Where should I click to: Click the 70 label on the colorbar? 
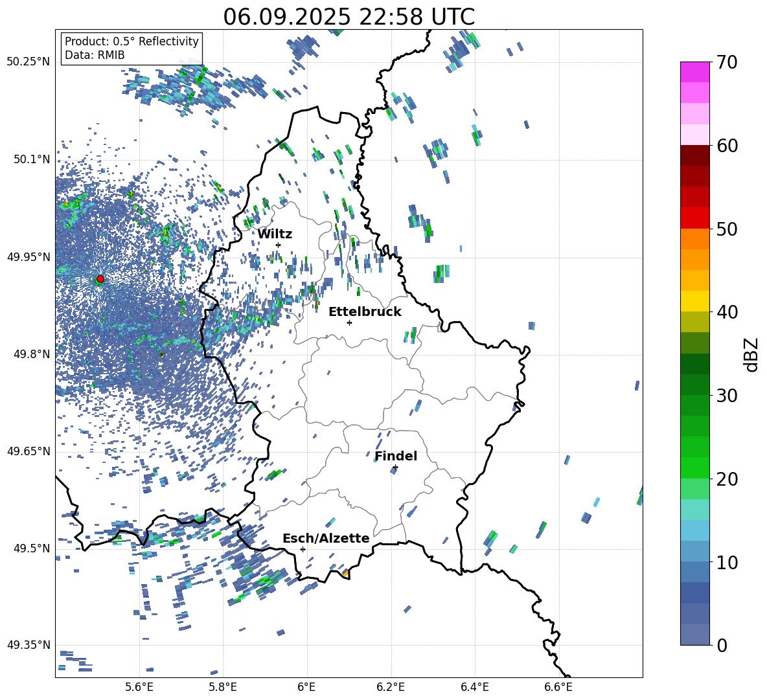pyautogui.click(x=726, y=62)
